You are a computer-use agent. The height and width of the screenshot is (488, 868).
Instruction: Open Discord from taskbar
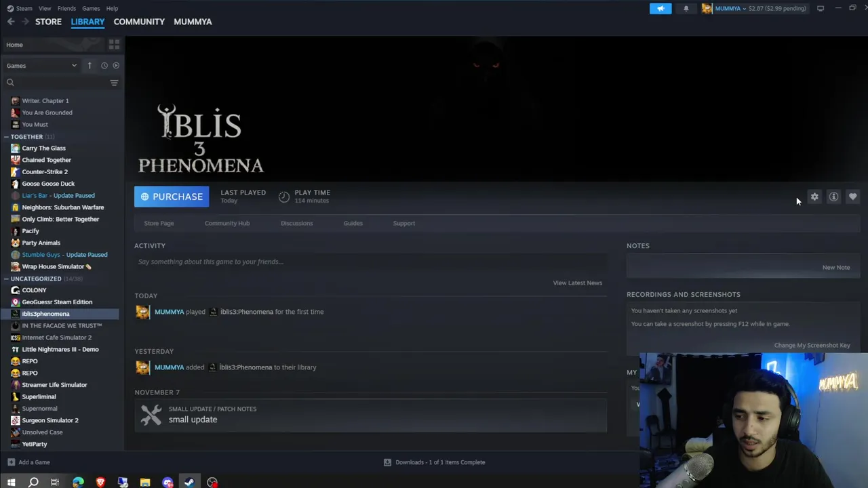point(167,483)
